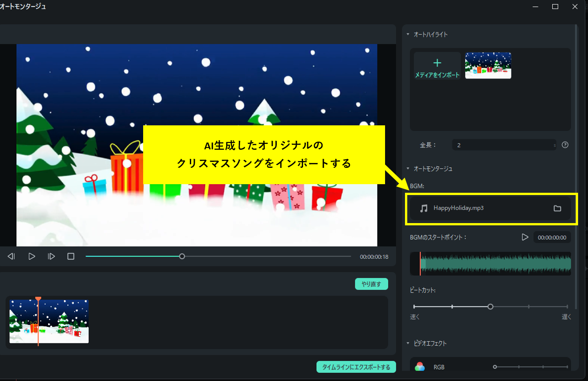The width and height of the screenshot is (588, 381).
Task: Collapse the オートハイライト section
Action: tap(407, 34)
